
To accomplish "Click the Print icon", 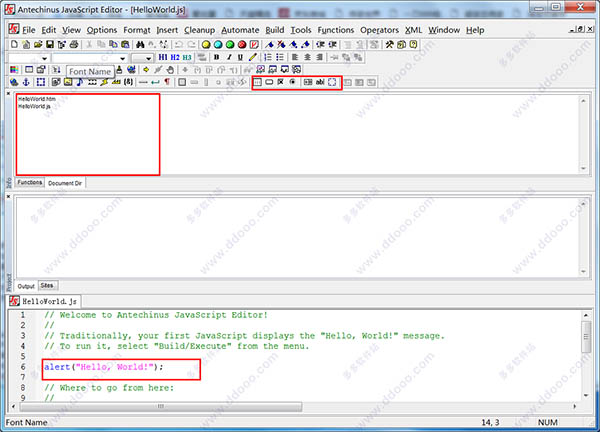I will (74, 44).
